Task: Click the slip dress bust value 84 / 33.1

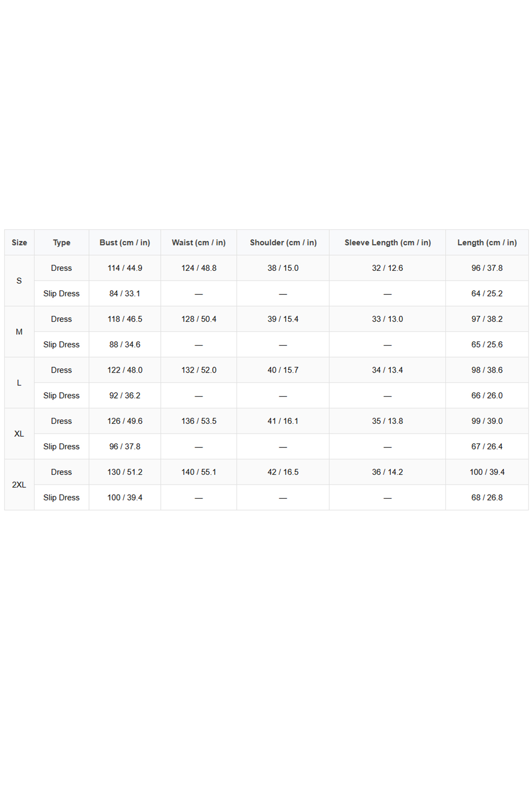Action: [x=125, y=293]
